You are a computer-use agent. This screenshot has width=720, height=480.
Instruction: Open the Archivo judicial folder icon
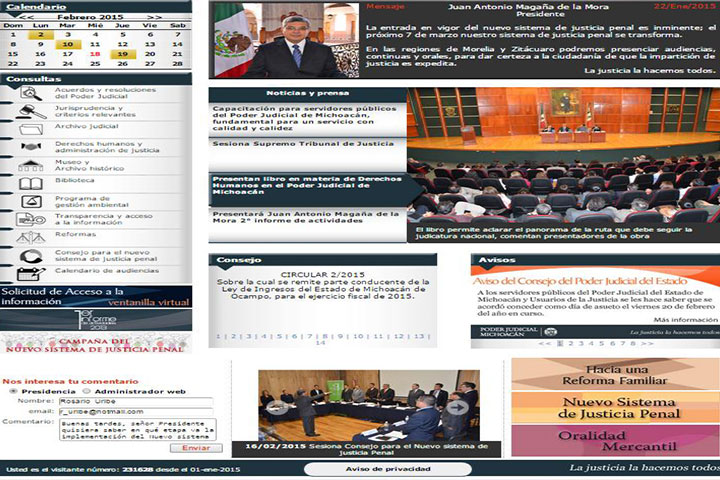28,127
